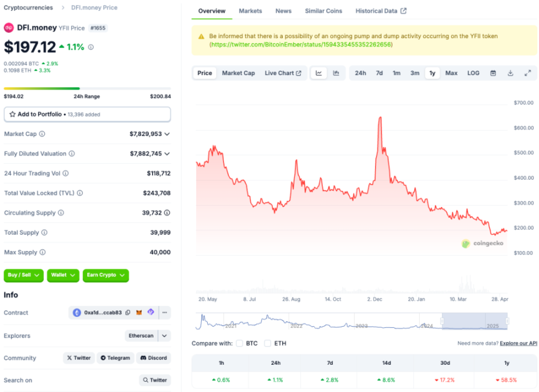The height and width of the screenshot is (392, 539).
Task: Open the chart date range calendar
Action: 493,73
